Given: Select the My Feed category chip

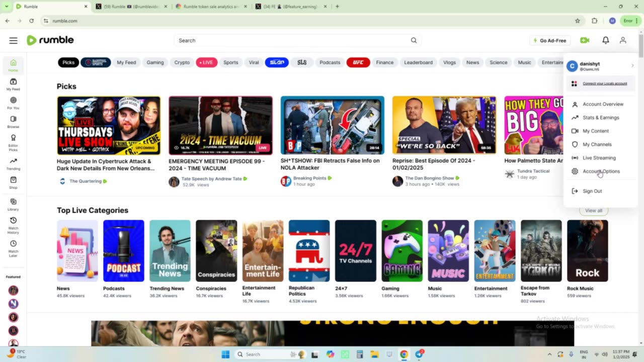Looking at the screenshot, I should pos(126,62).
